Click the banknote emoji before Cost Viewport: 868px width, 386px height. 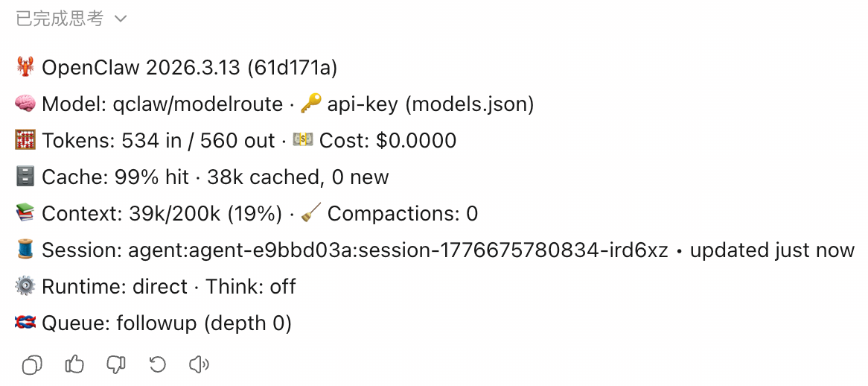pos(303,141)
